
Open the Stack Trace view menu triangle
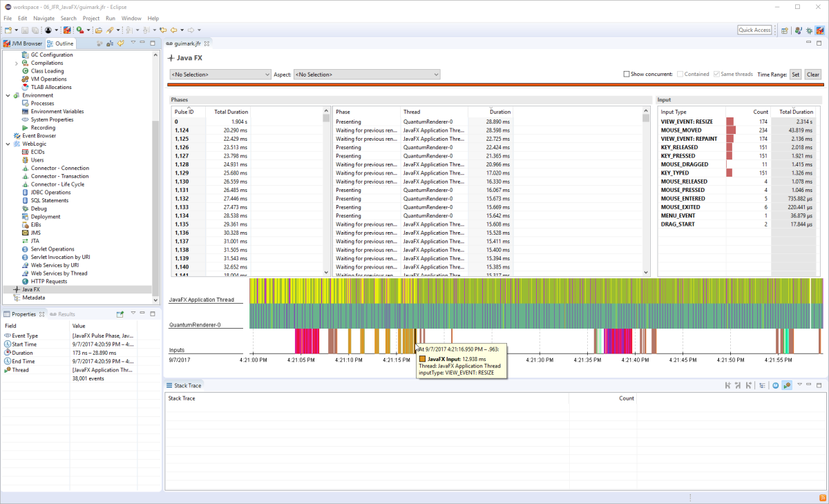(799, 385)
